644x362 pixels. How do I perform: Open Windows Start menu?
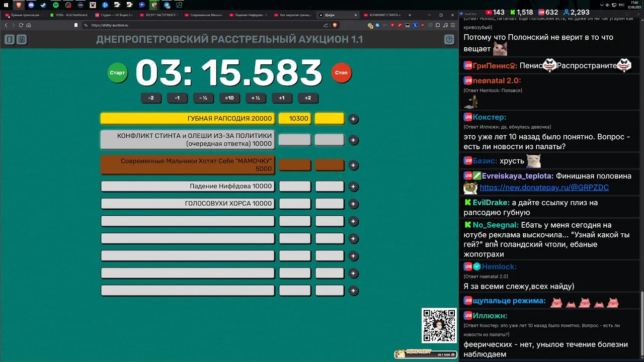coord(7,5)
